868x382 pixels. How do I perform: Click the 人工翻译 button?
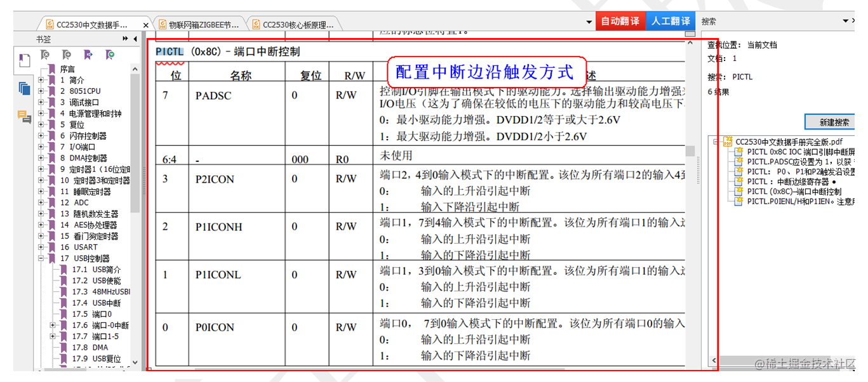coord(671,21)
